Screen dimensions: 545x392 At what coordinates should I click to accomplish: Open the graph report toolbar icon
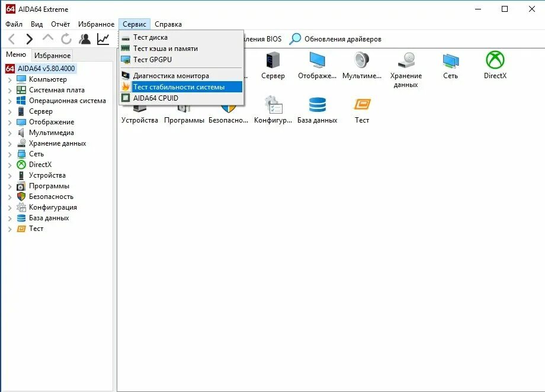pos(103,39)
